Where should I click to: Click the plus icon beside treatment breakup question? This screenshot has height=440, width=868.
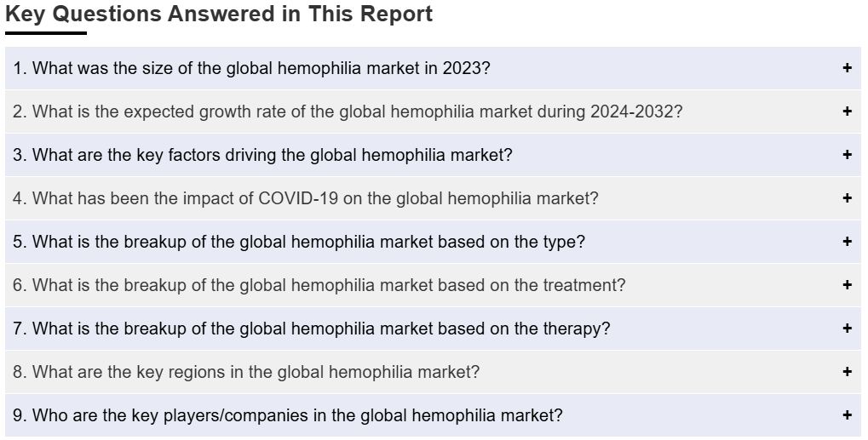tap(847, 284)
